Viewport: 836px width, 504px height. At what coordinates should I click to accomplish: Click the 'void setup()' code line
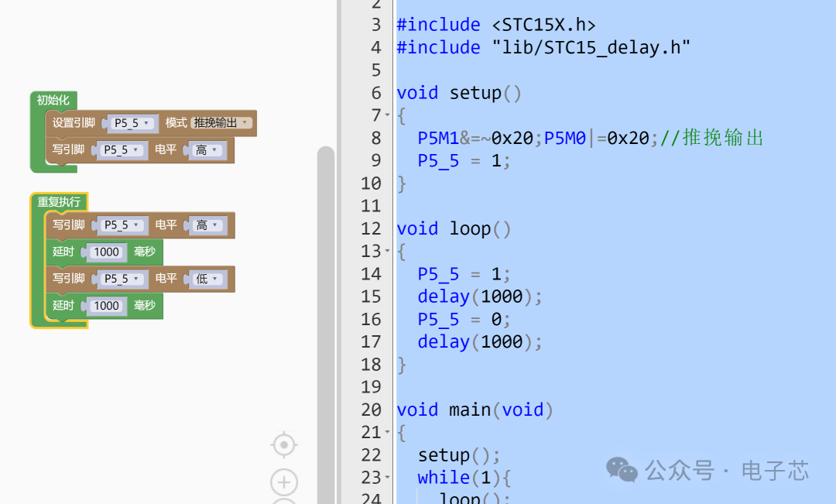click(458, 93)
